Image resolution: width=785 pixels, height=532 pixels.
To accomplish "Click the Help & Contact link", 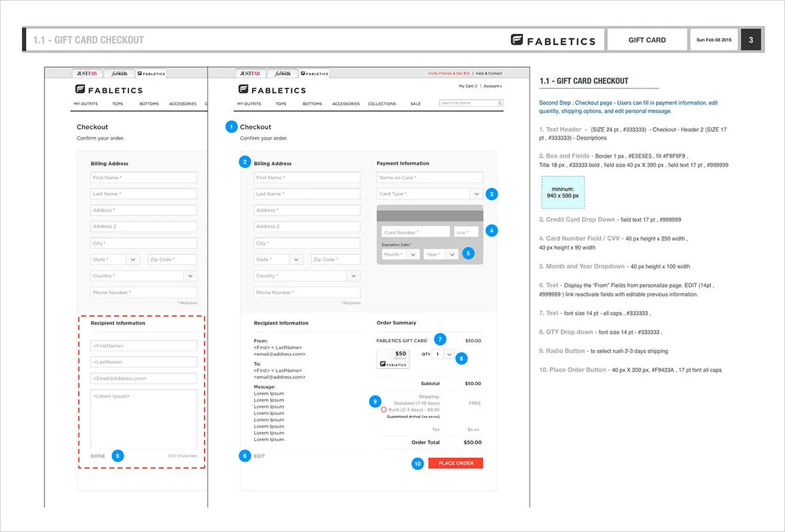I will click(488, 73).
